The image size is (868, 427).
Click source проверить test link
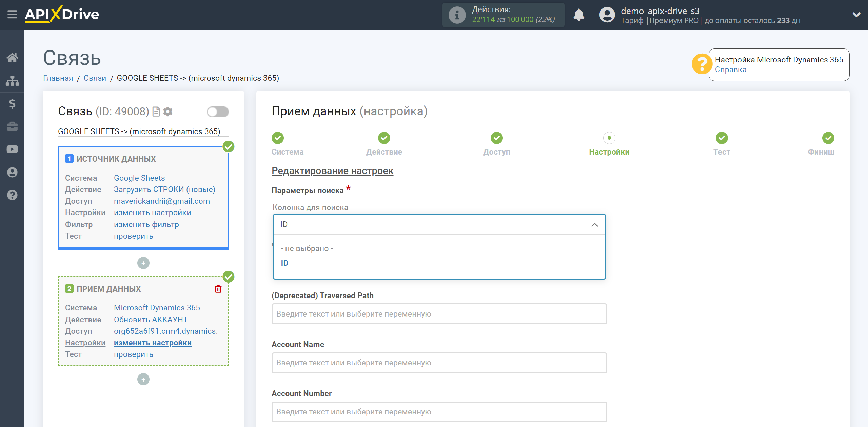click(134, 236)
